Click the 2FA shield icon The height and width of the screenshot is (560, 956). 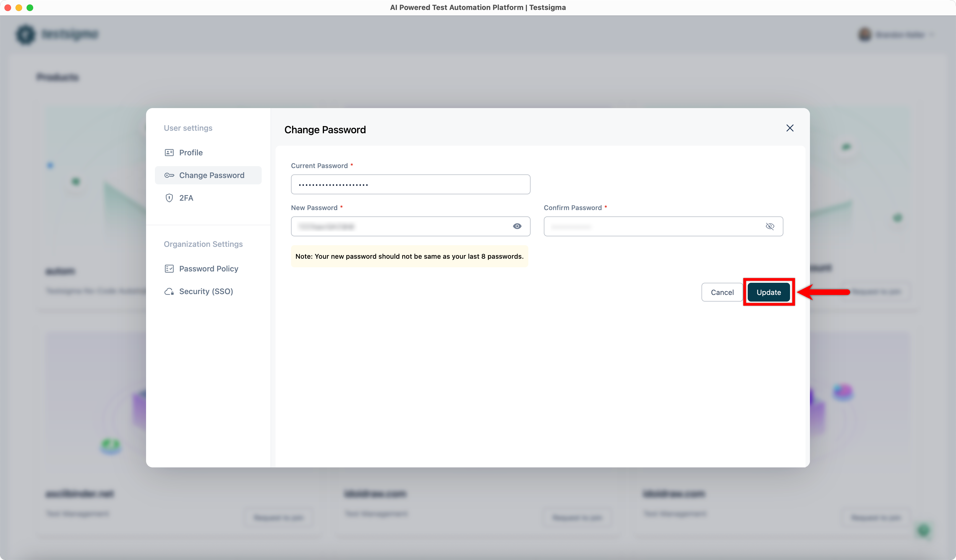tap(169, 198)
